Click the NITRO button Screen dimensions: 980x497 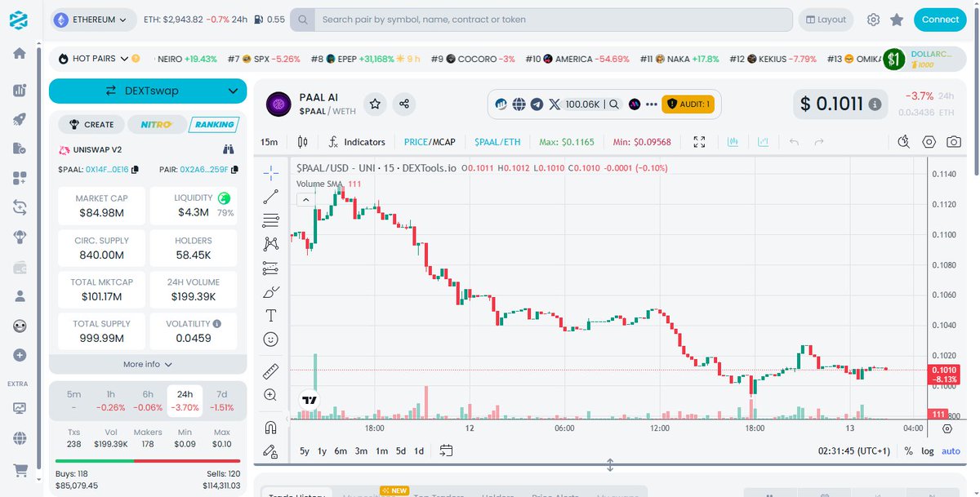(158, 124)
